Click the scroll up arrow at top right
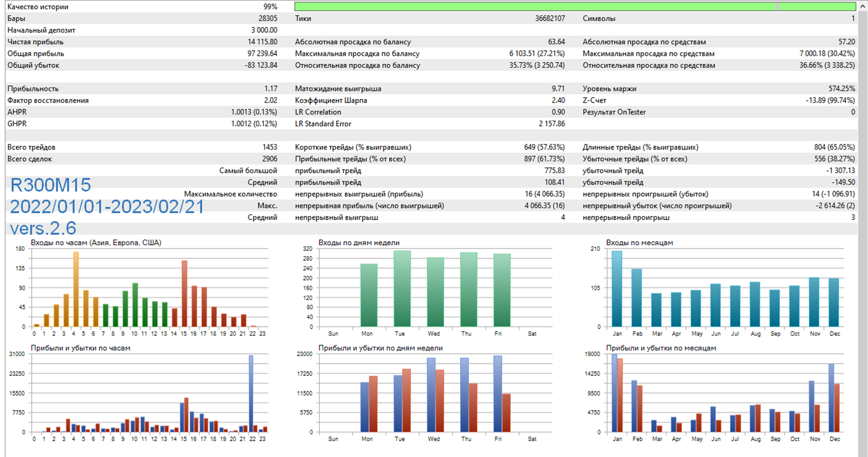Image resolution: width=868 pixels, height=457 pixels. point(863,7)
